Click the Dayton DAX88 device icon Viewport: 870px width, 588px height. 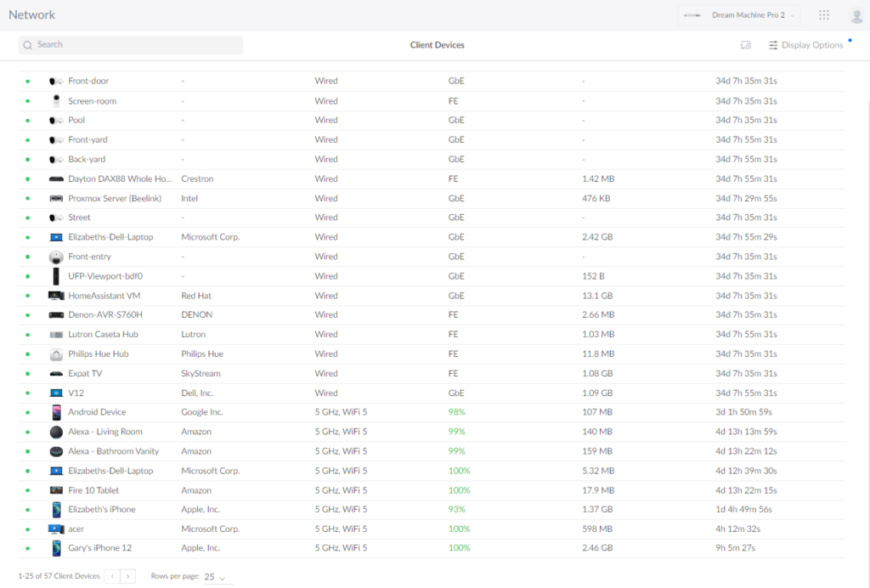pyautogui.click(x=56, y=178)
